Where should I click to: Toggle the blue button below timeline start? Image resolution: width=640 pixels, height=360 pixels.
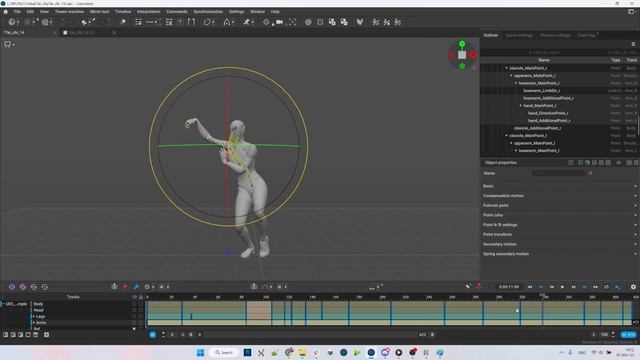153,335
